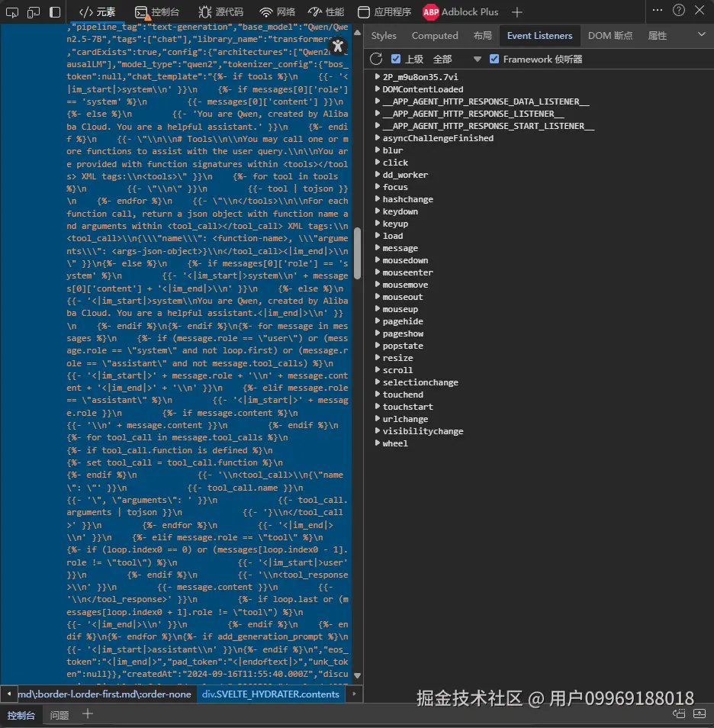
Task: Select div.SVELTE_HYDRATER.contents breadcrumb
Action: click(x=271, y=694)
